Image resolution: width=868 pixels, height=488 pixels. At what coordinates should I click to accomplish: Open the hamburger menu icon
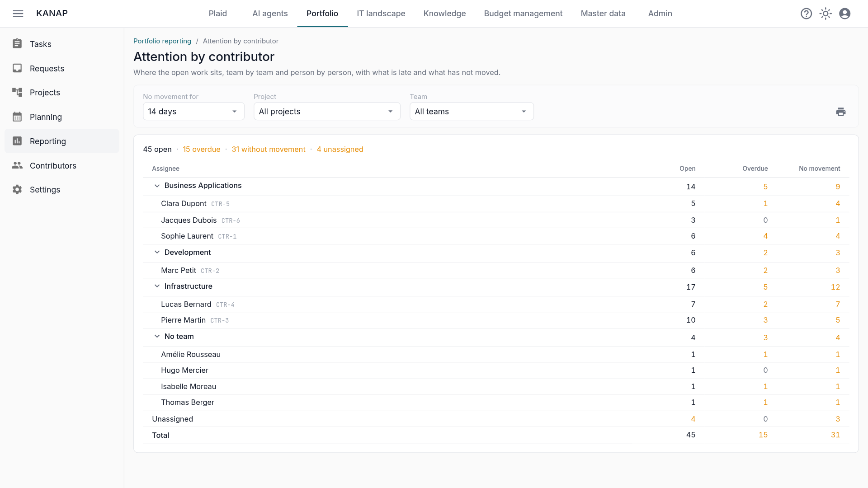click(x=18, y=14)
